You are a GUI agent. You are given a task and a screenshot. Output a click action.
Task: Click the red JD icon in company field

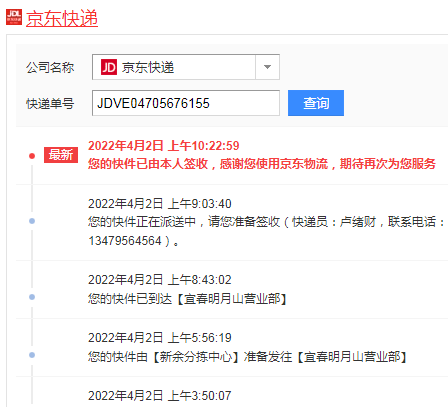pyautogui.click(x=109, y=67)
